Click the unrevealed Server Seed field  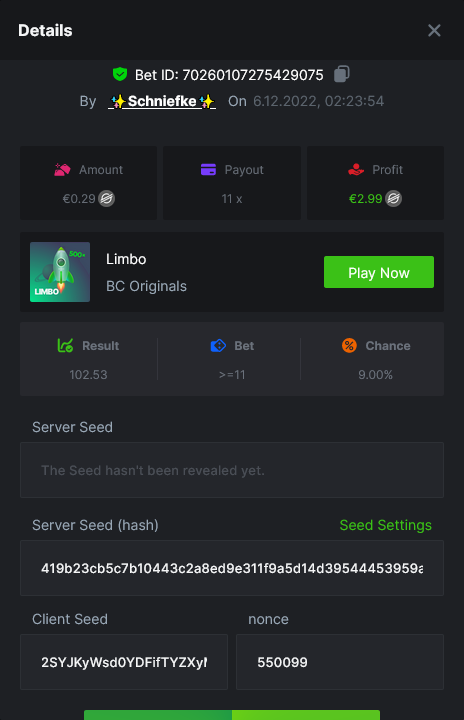tap(232, 470)
